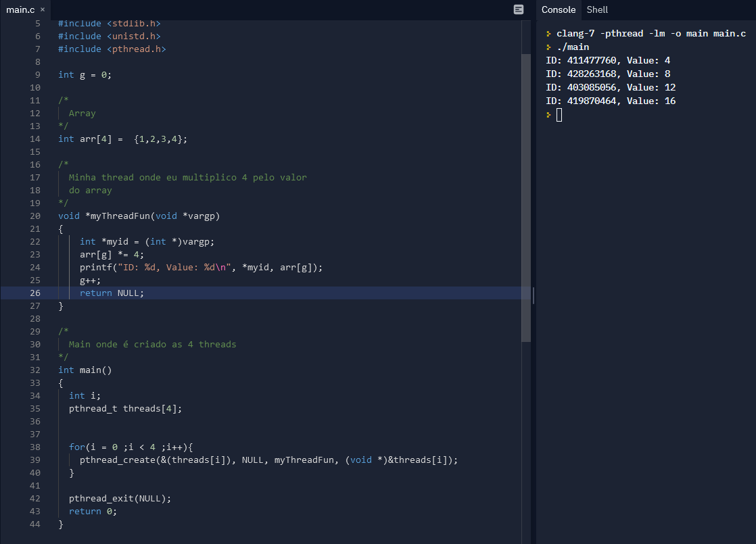Screen dimensions: 756x544
Task: Click the arr[4] array declaration
Action: coord(122,139)
